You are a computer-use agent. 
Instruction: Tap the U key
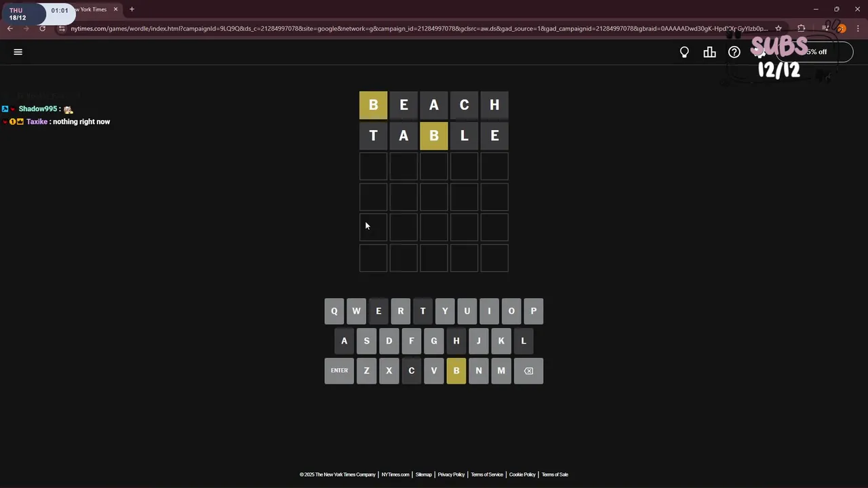pyautogui.click(x=467, y=311)
